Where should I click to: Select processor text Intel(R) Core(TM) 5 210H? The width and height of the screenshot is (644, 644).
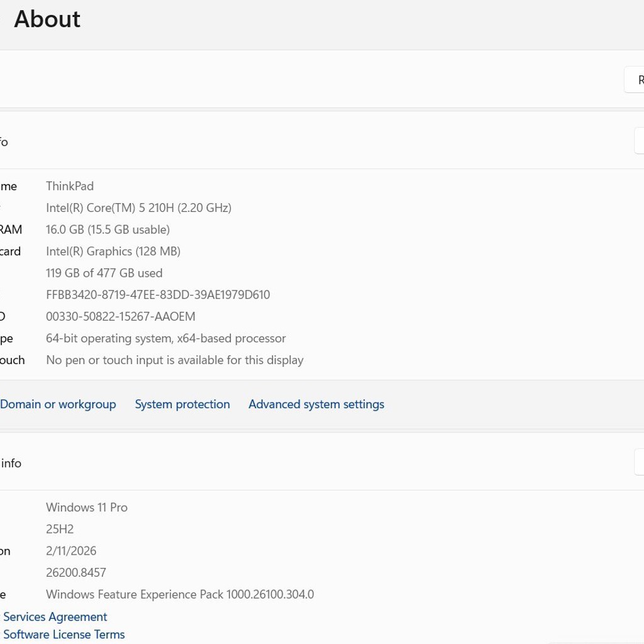[x=139, y=208]
